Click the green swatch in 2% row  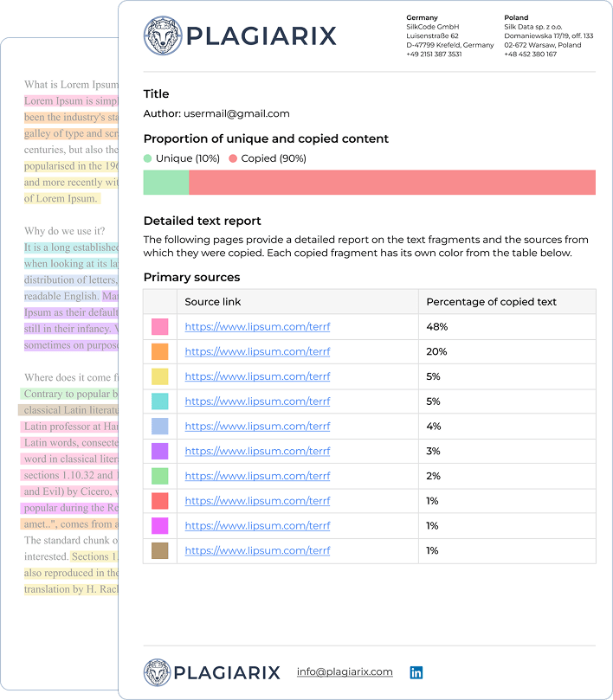tap(160, 477)
